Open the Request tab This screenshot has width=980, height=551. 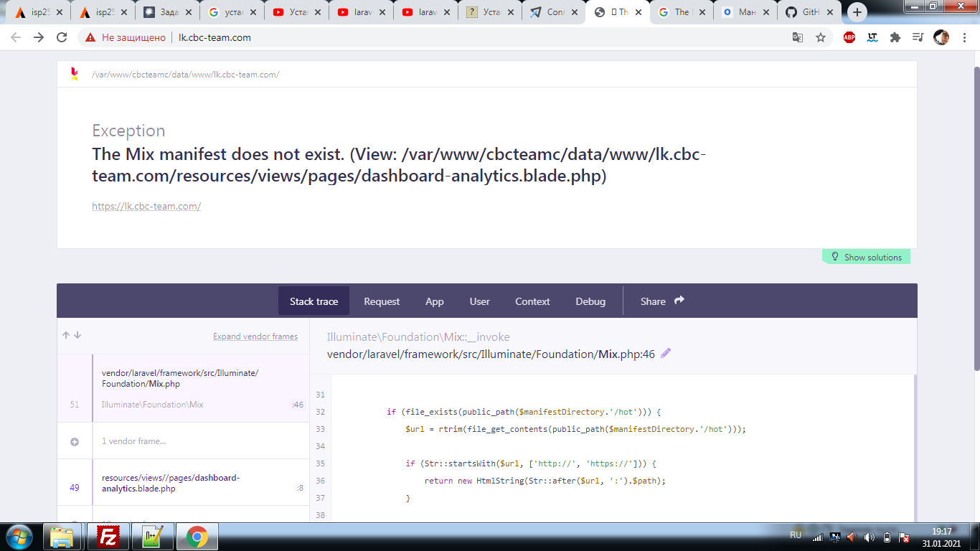point(382,301)
